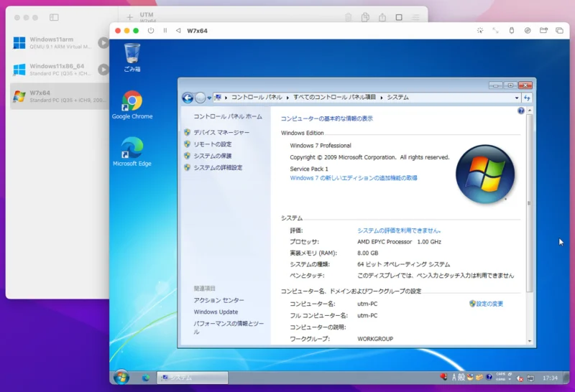Viewport: 575px width, 392px height.
Task: Click the Windows 7 edition upgrade link
Action: pos(354,178)
